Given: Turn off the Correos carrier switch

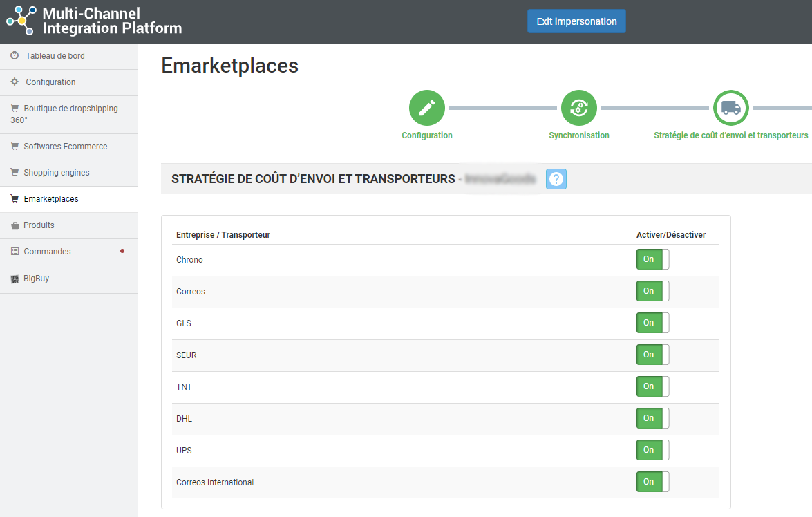Looking at the screenshot, I should [x=652, y=291].
